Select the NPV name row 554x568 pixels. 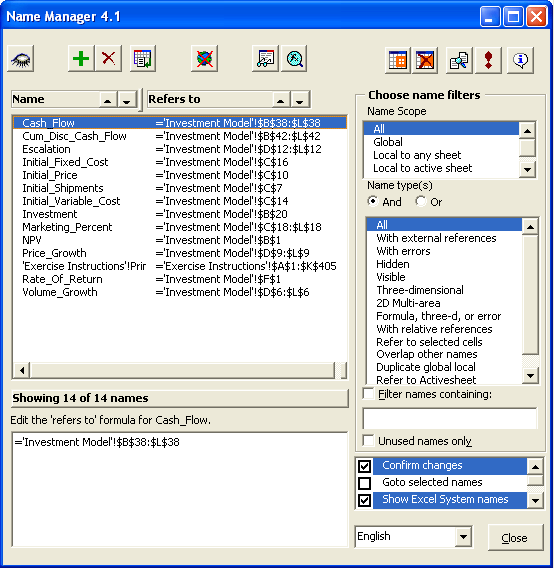(180, 240)
